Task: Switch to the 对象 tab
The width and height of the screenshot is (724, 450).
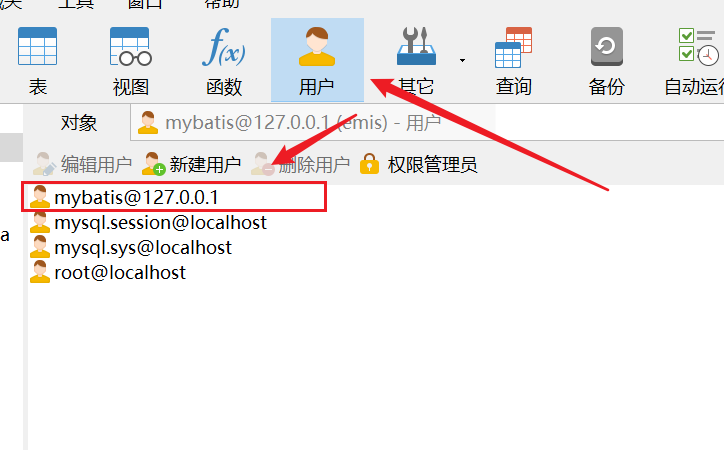Action: click(x=78, y=123)
